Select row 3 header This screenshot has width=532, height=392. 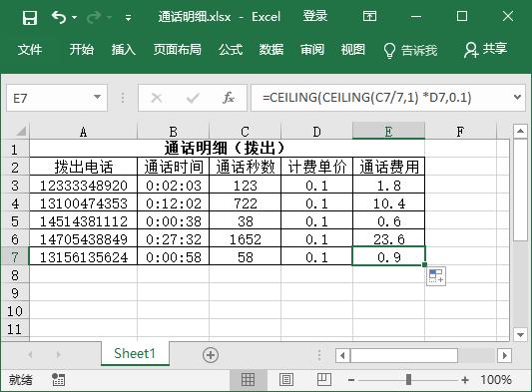click(15, 186)
